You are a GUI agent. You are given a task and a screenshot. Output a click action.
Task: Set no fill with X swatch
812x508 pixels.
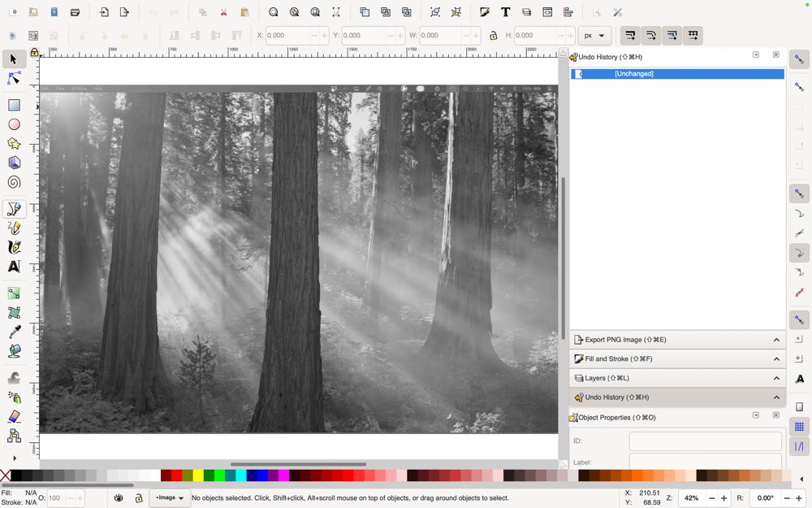[x=5, y=475]
